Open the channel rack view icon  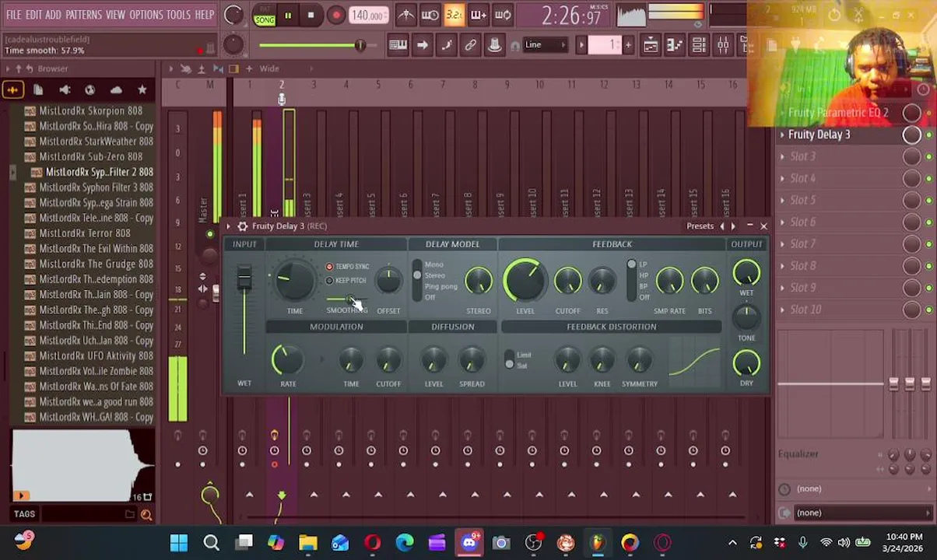[699, 45]
